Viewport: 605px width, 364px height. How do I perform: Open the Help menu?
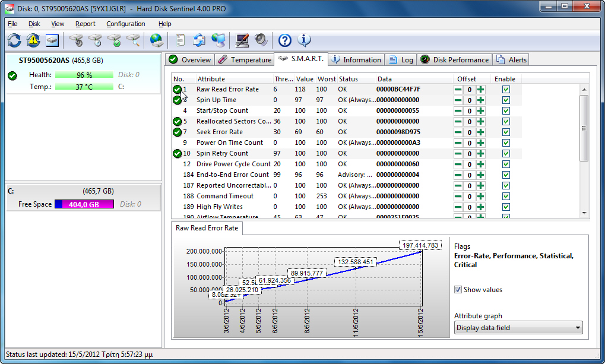[x=164, y=24]
